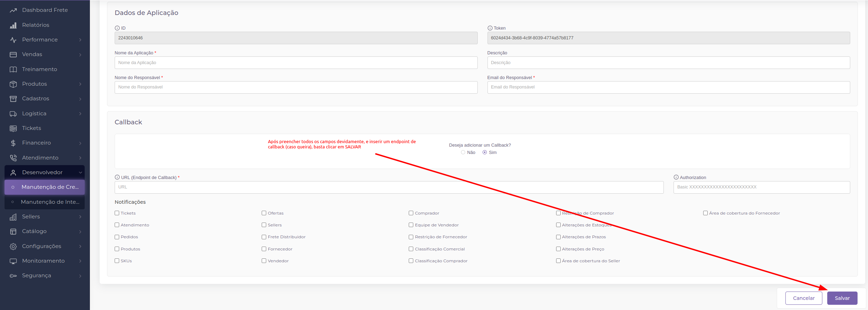Image resolution: width=868 pixels, height=310 pixels.
Task: Click the info icon beside Token label
Action: pos(490,28)
